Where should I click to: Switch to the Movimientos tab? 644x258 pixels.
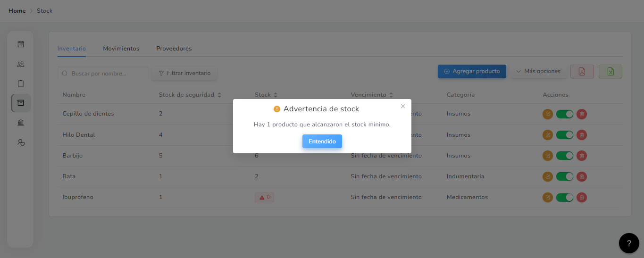121,49
